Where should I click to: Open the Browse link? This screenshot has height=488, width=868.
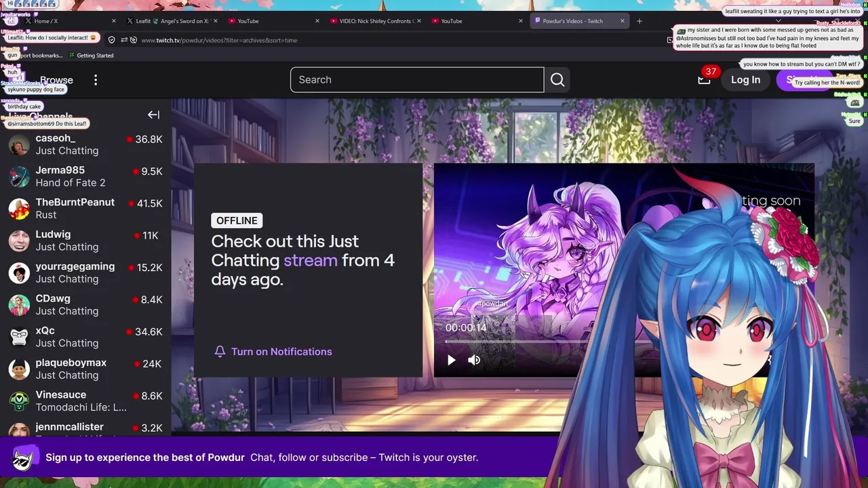click(x=56, y=80)
